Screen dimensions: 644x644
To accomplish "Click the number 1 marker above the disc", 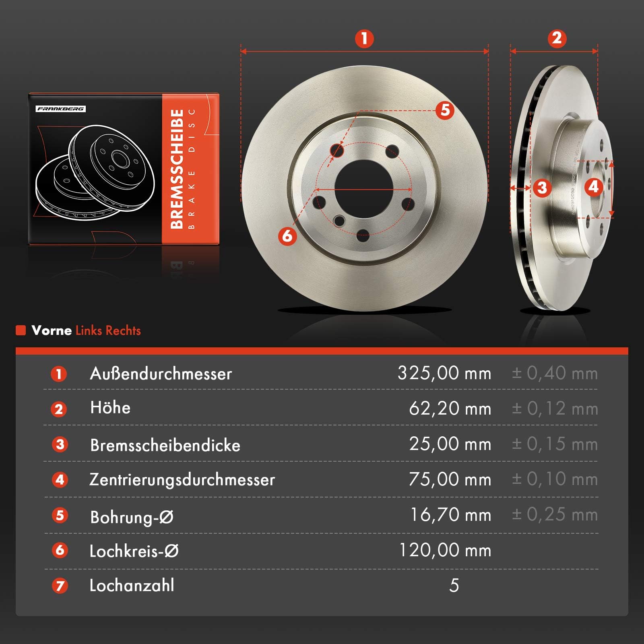I will pos(364,39).
